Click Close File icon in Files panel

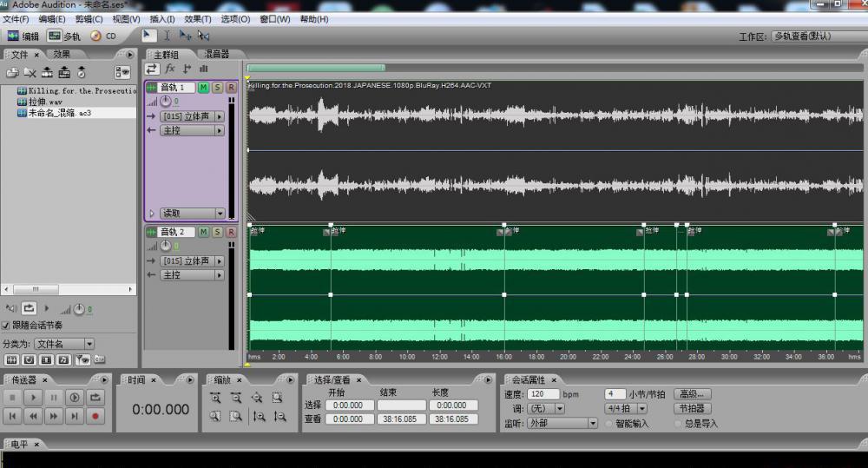[x=30, y=73]
